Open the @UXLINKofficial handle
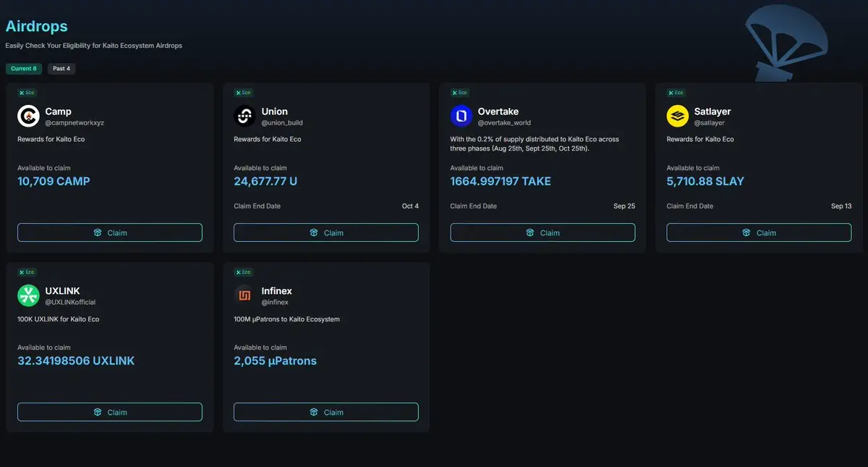This screenshot has height=467, width=868. coord(70,303)
